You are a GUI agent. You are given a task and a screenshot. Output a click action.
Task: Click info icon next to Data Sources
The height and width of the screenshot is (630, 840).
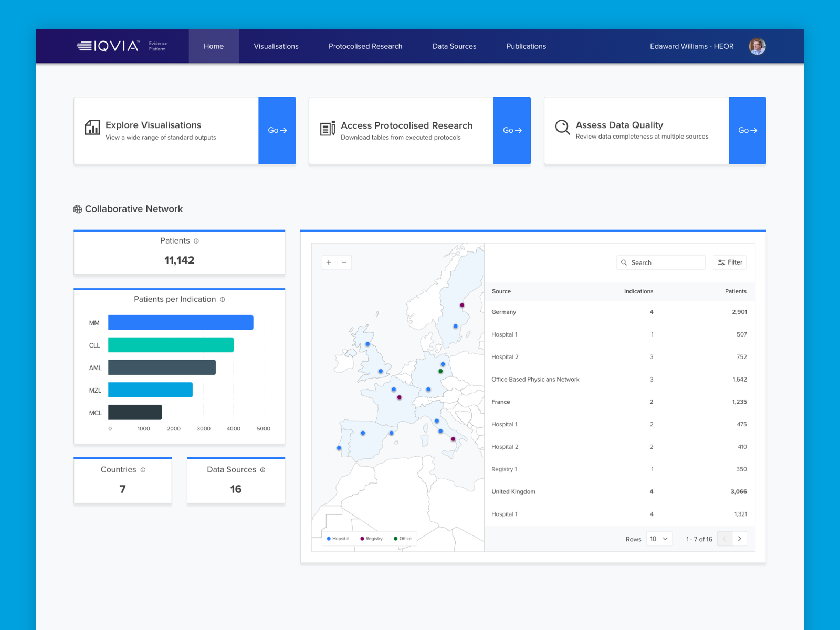[x=263, y=470]
